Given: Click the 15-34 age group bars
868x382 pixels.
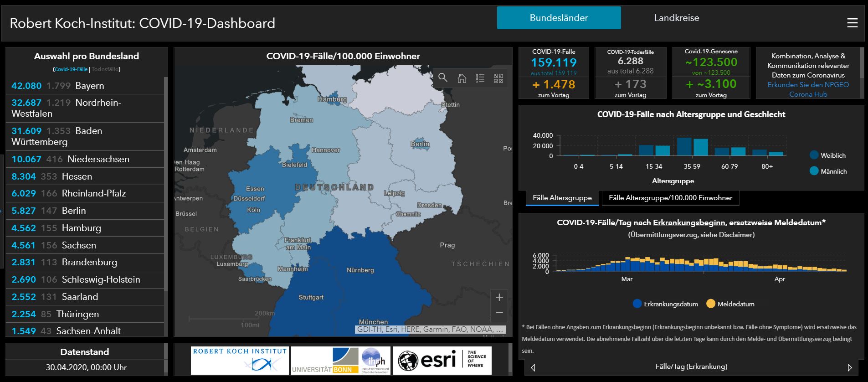Looking at the screenshot, I should tap(654, 150).
